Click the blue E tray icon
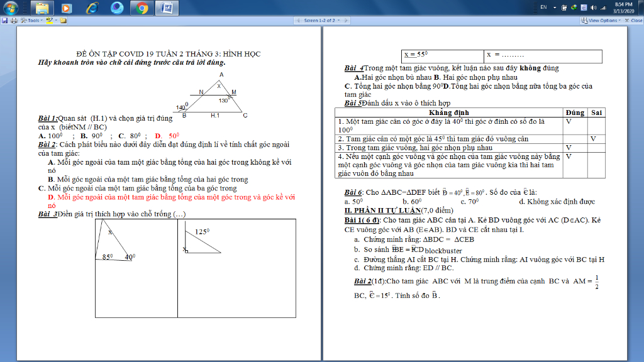This screenshot has height=362, width=644. click(584, 8)
